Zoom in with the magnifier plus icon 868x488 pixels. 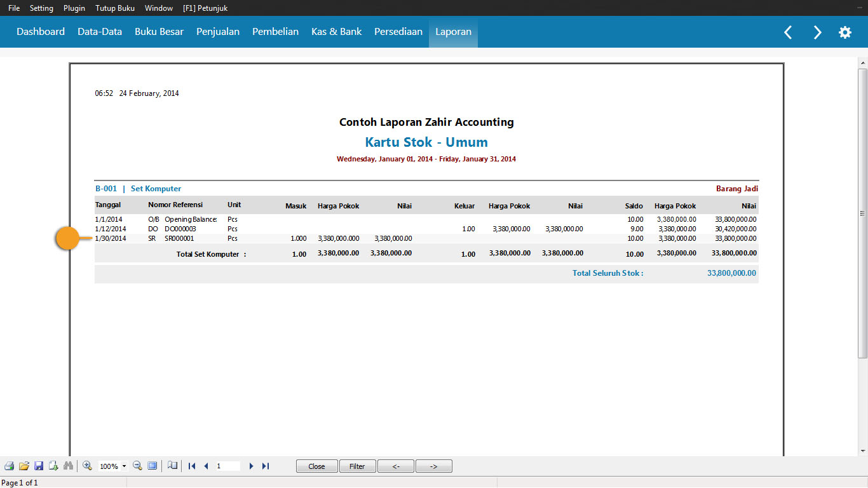(88, 466)
